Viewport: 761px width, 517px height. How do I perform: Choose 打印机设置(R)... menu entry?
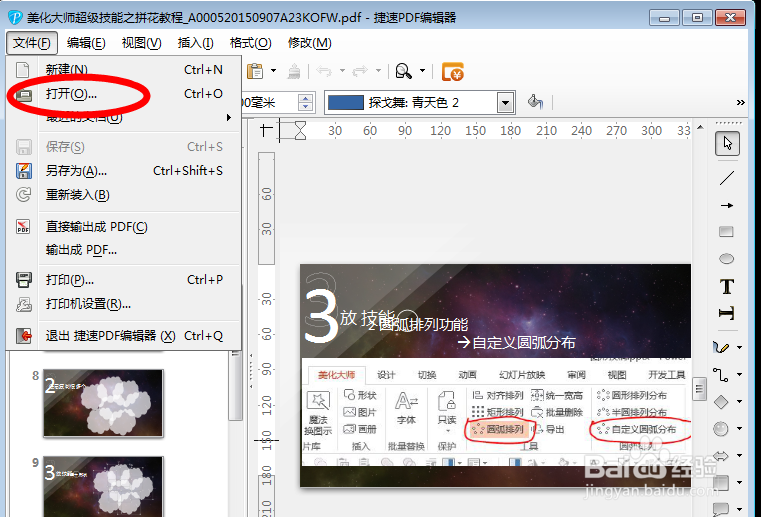point(125,304)
